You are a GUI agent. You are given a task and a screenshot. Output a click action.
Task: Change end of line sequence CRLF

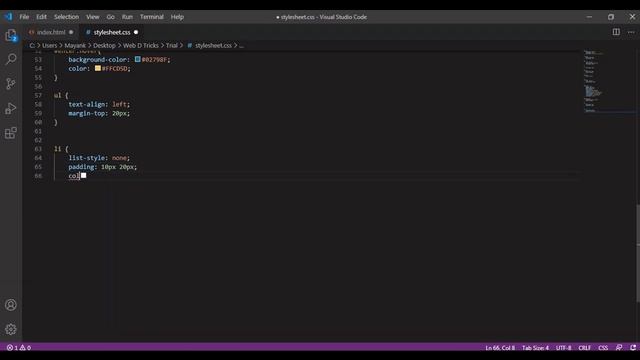(x=584, y=348)
